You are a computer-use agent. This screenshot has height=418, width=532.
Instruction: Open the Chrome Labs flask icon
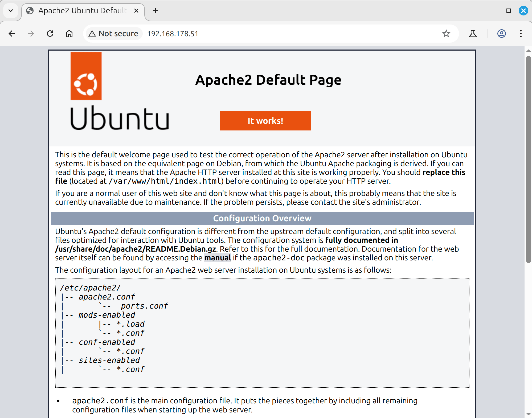[473, 34]
